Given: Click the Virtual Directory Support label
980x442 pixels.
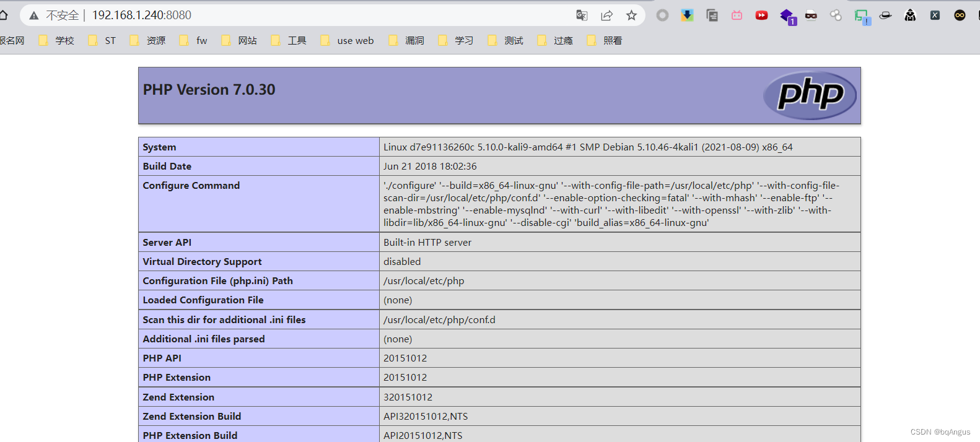Looking at the screenshot, I should 202,262.
